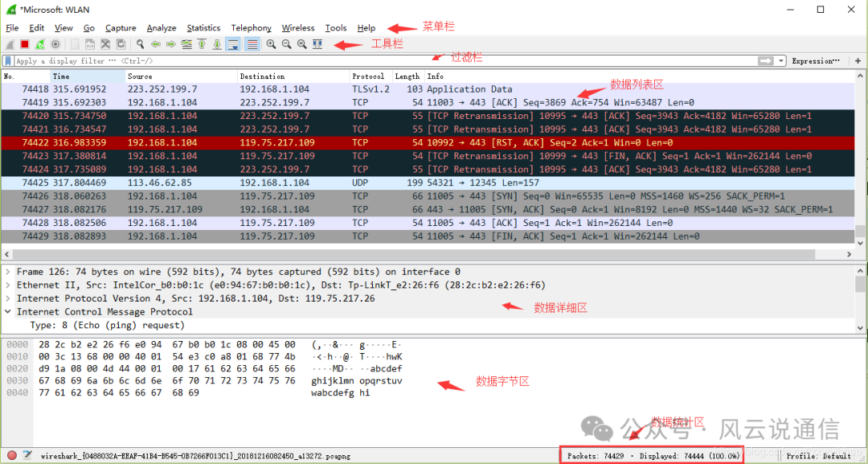Find a packet with the magnifier icon
The image size is (868, 464).
(140, 44)
